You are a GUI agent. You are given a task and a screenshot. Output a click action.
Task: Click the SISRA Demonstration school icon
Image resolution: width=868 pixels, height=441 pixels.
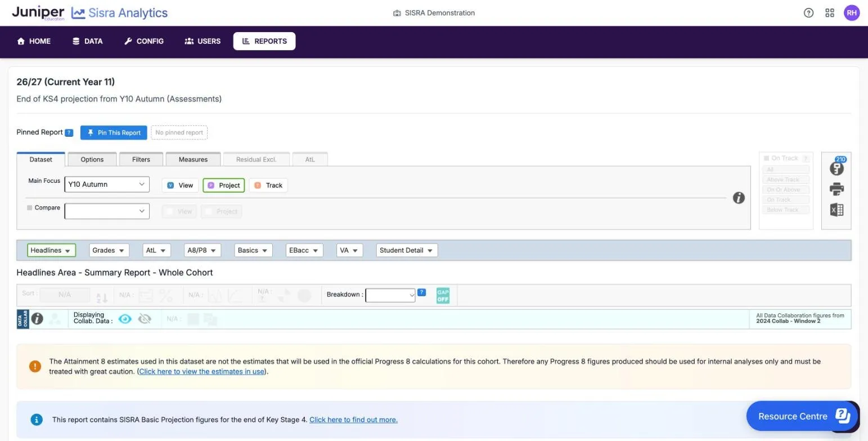click(397, 13)
